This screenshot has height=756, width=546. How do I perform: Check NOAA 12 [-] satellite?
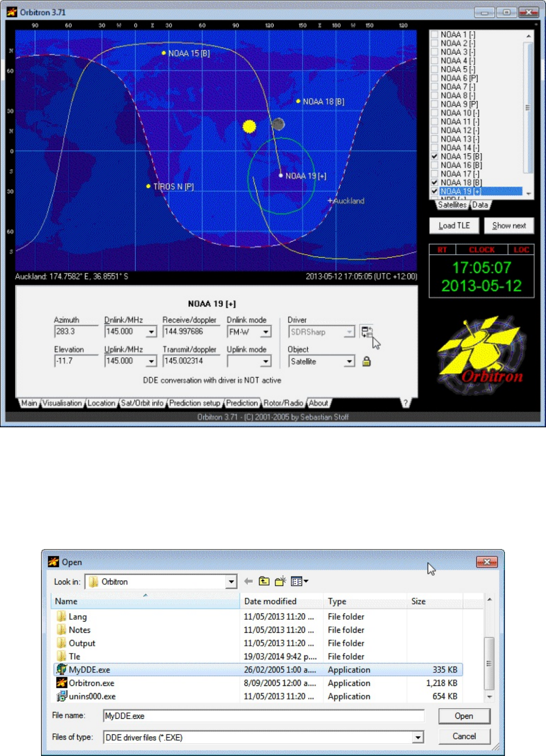(x=434, y=130)
